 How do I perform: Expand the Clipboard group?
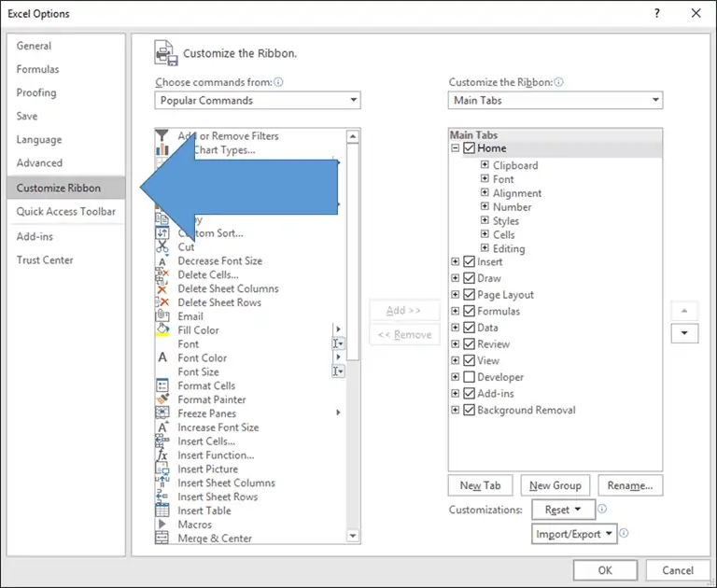click(485, 164)
